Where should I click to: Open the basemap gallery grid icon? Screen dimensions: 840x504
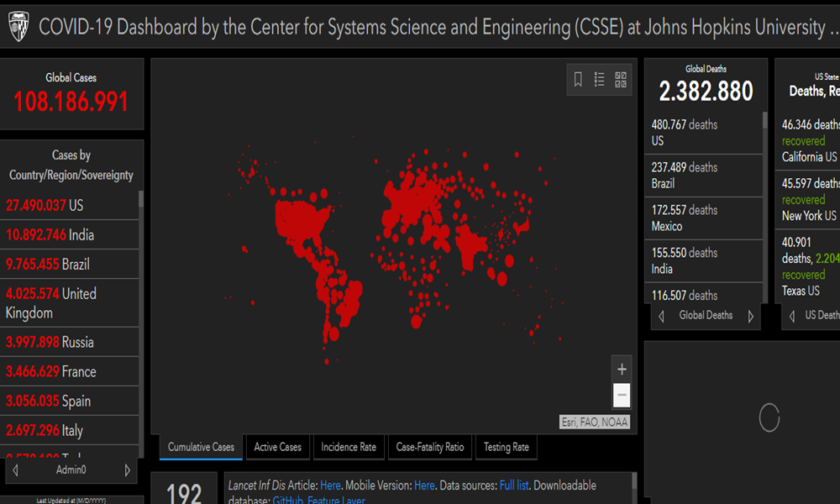(621, 80)
